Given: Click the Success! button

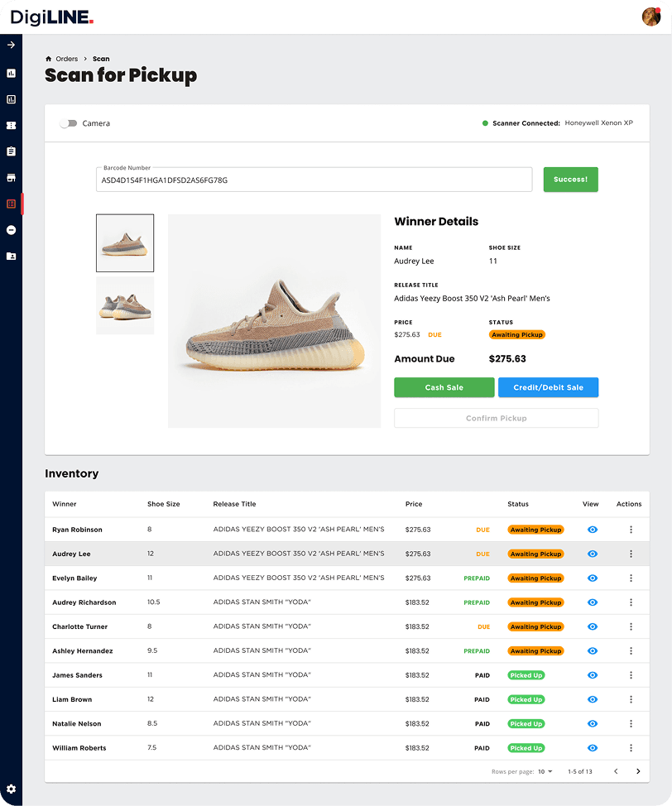Looking at the screenshot, I should pos(571,180).
